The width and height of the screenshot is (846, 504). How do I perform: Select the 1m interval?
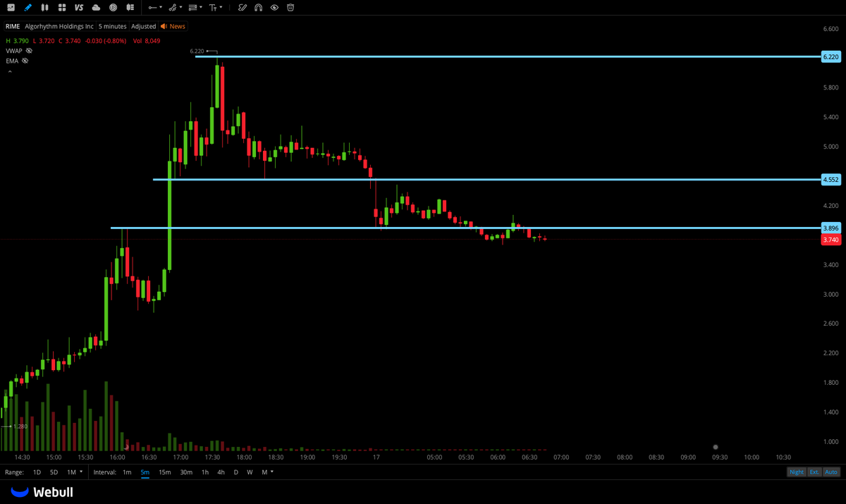tap(127, 472)
